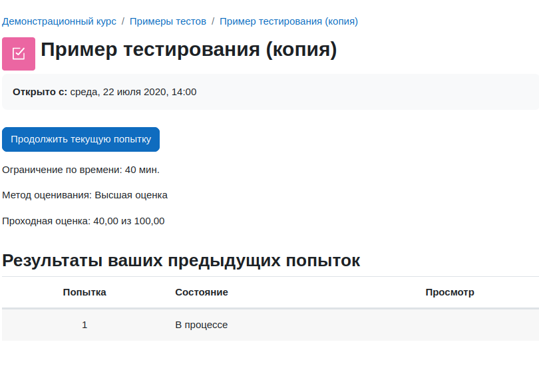Click the 'Метод оценивания: Высшая оценка' line
This screenshot has width=539, height=392.
[85, 195]
